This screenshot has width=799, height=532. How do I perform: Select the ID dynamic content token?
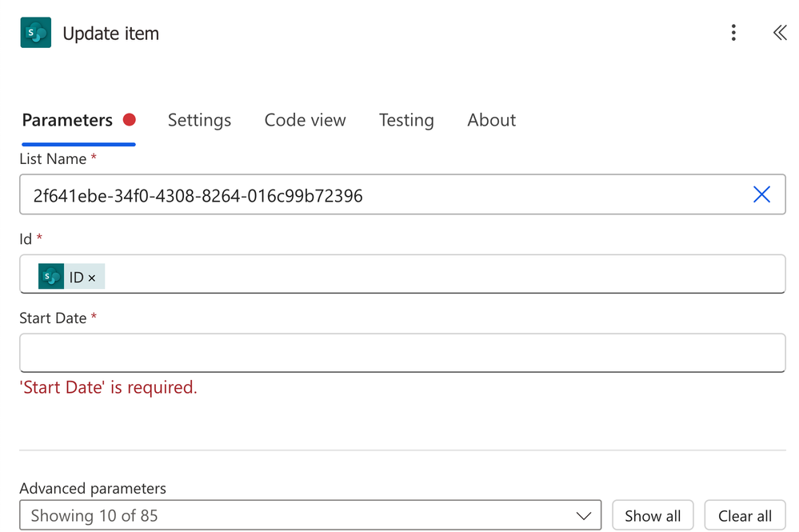(x=72, y=276)
